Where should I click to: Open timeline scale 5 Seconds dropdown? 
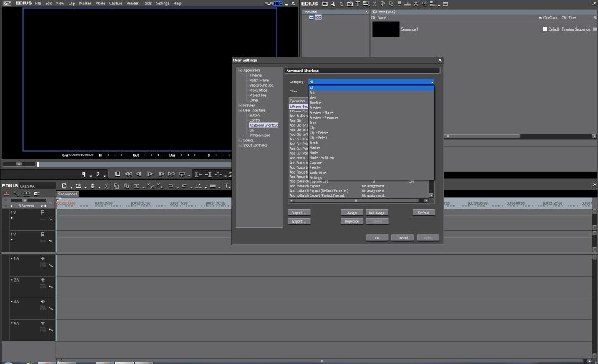(42, 206)
